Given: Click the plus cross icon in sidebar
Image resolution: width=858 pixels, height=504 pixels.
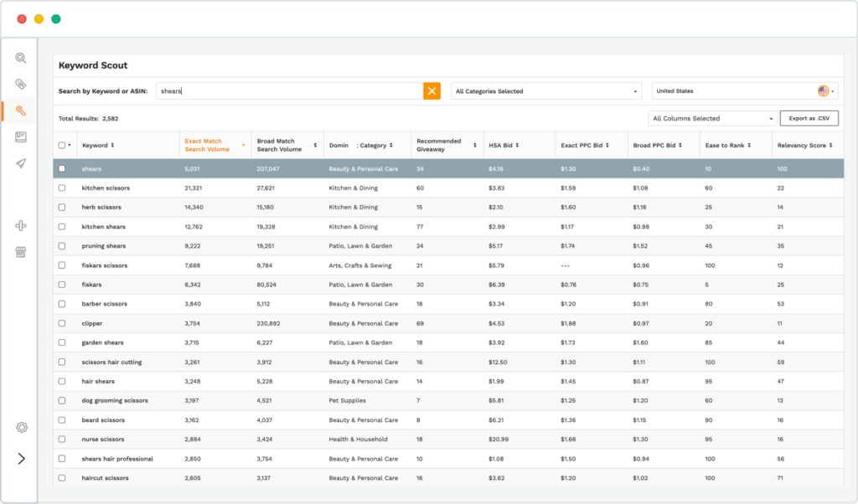Looking at the screenshot, I should [x=21, y=226].
